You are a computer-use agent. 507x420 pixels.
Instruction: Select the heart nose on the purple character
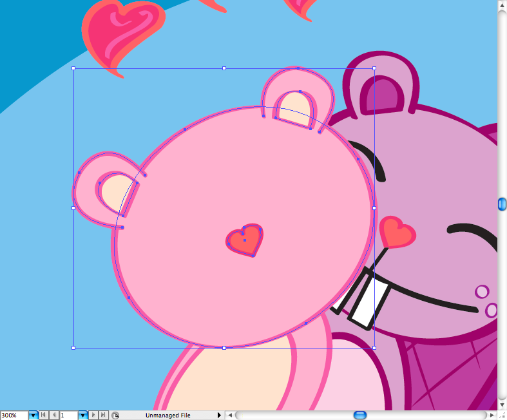[397, 232]
